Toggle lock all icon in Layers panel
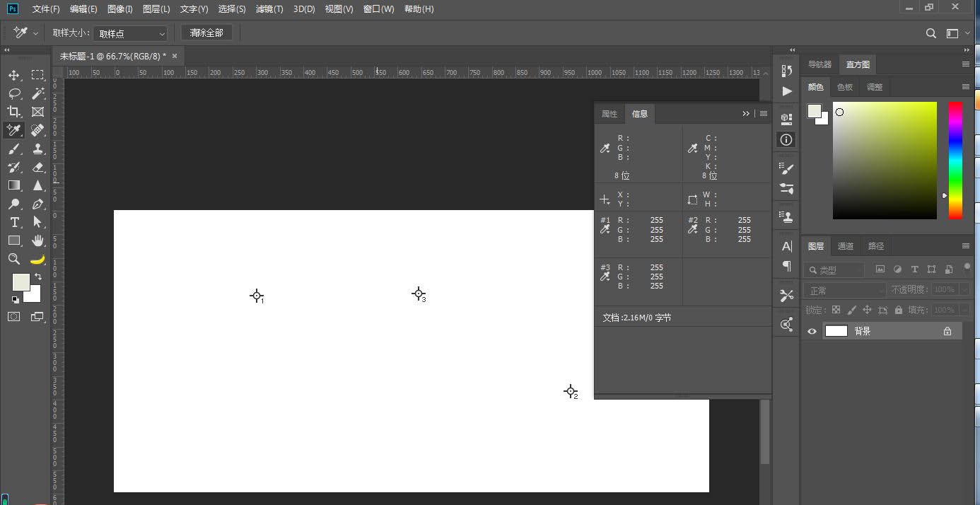This screenshot has height=505, width=980. (899, 310)
